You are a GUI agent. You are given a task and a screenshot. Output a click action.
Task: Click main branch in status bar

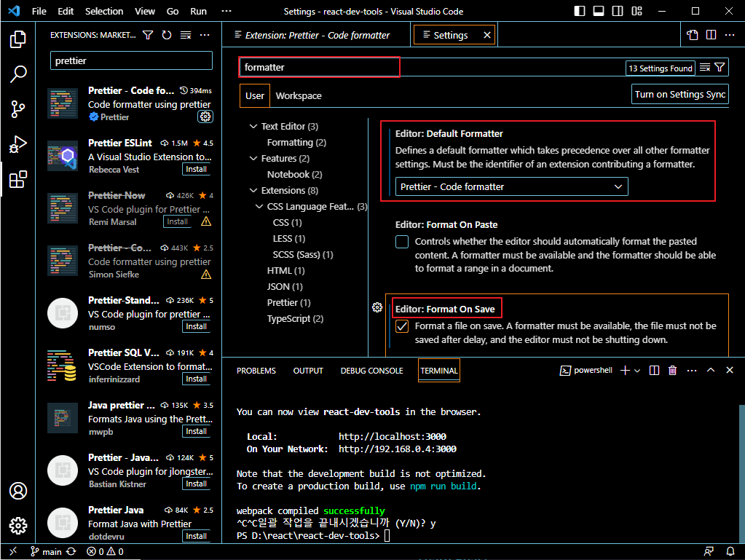(47, 551)
